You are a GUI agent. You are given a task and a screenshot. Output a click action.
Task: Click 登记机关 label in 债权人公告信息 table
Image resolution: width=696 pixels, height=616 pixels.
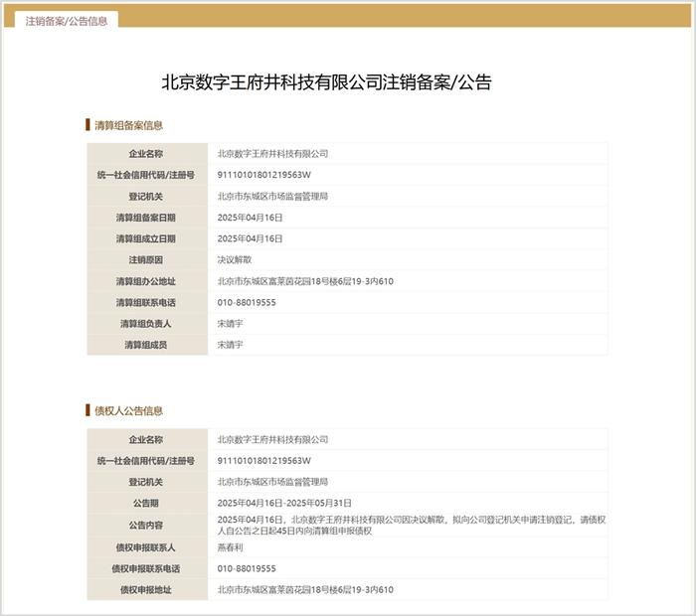pos(146,482)
